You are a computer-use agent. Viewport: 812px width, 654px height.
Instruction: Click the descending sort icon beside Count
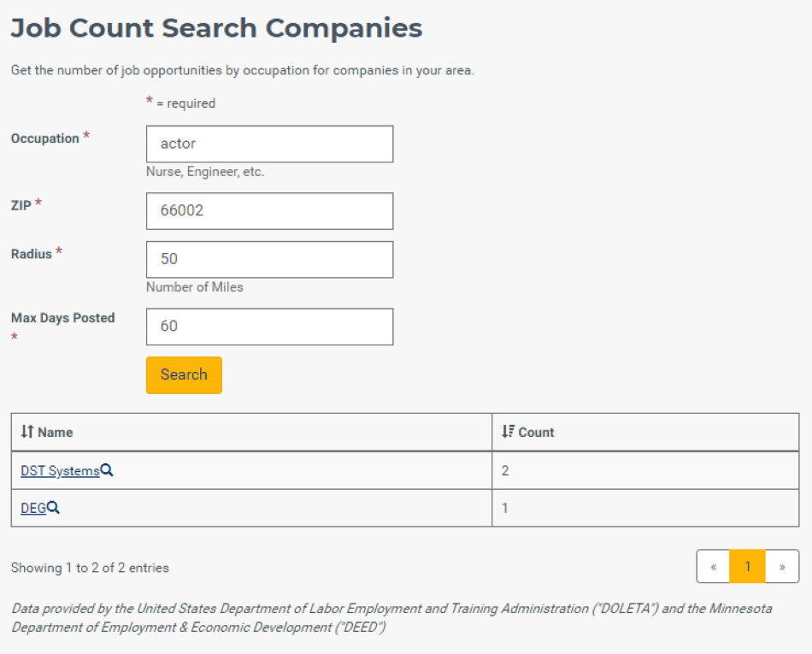coord(508,432)
